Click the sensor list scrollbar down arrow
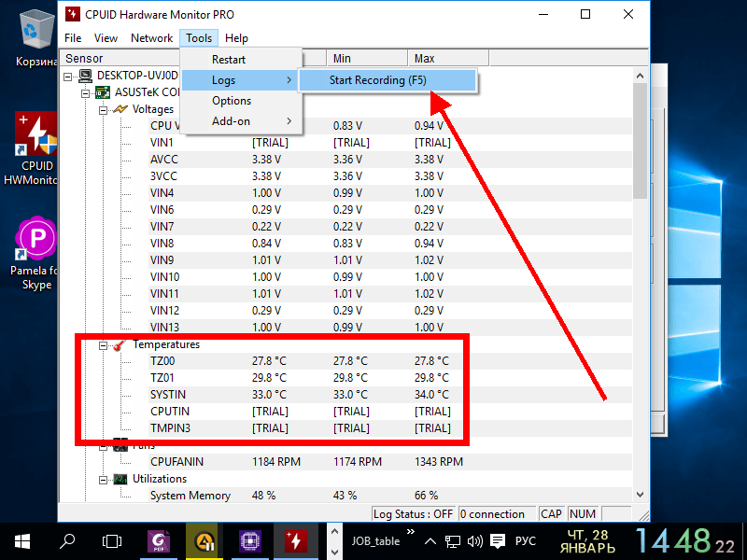The height and width of the screenshot is (560, 747). 640,495
